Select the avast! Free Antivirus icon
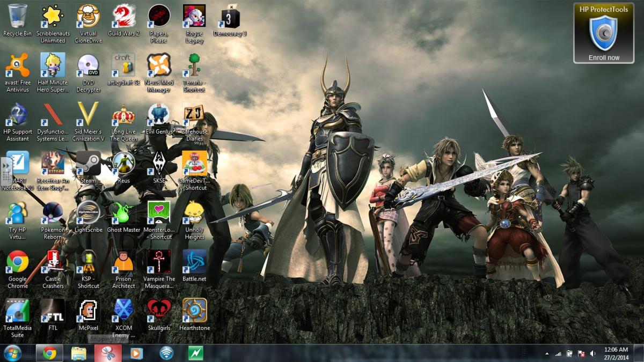This screenshot has height=362, width=644. (17, 73)
